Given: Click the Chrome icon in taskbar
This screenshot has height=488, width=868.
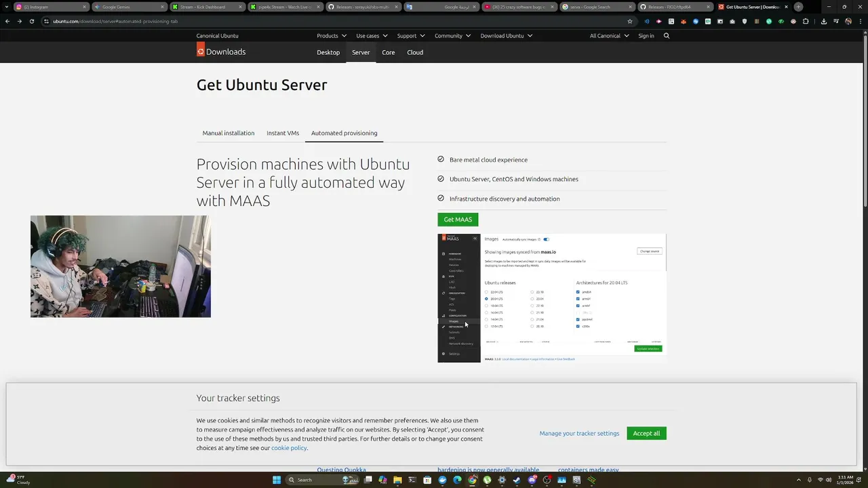Looking at the screenshot, I should coord(472,480).
